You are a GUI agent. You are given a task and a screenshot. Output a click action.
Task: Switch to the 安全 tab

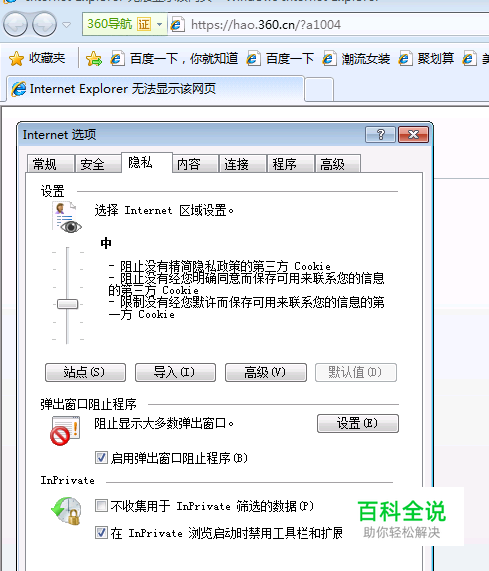pyautogui.click(x=98, y=164)
